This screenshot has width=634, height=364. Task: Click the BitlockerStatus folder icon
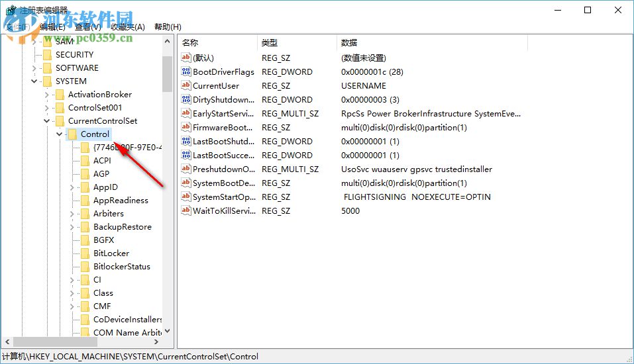pyautogui.click(x=85, y=267)
